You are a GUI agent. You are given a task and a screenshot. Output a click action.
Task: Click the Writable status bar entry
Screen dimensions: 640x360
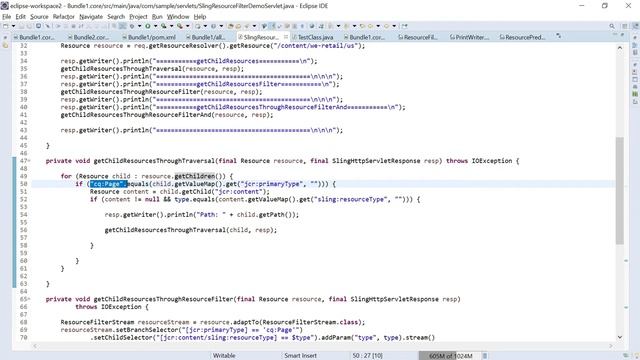tap(224, 356)
